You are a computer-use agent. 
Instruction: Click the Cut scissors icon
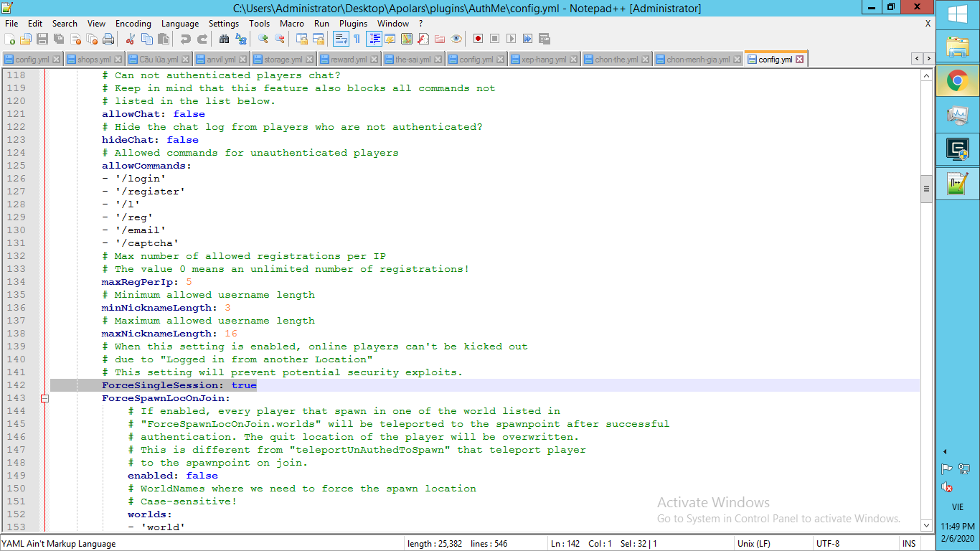coord(130,39)
